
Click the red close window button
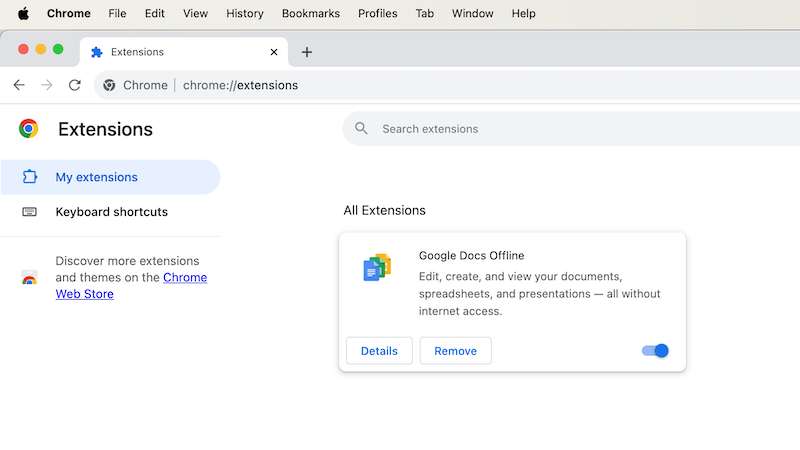[23, 49]
